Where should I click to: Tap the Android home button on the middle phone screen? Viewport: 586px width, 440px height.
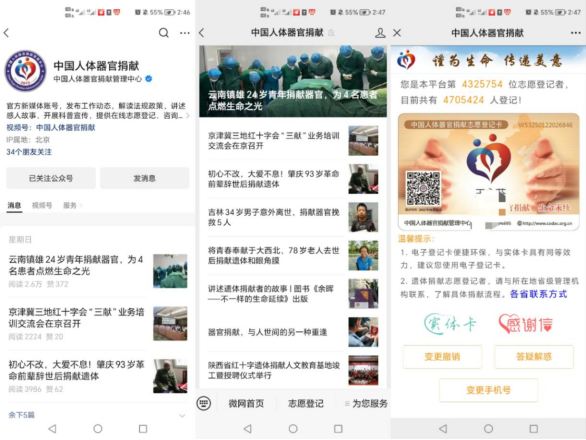(x=293, y=428)
